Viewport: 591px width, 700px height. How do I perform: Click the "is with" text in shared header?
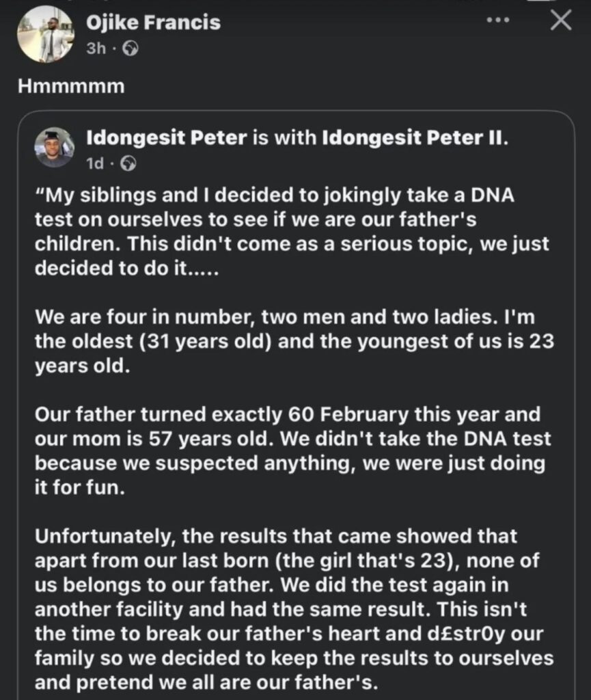284,138
